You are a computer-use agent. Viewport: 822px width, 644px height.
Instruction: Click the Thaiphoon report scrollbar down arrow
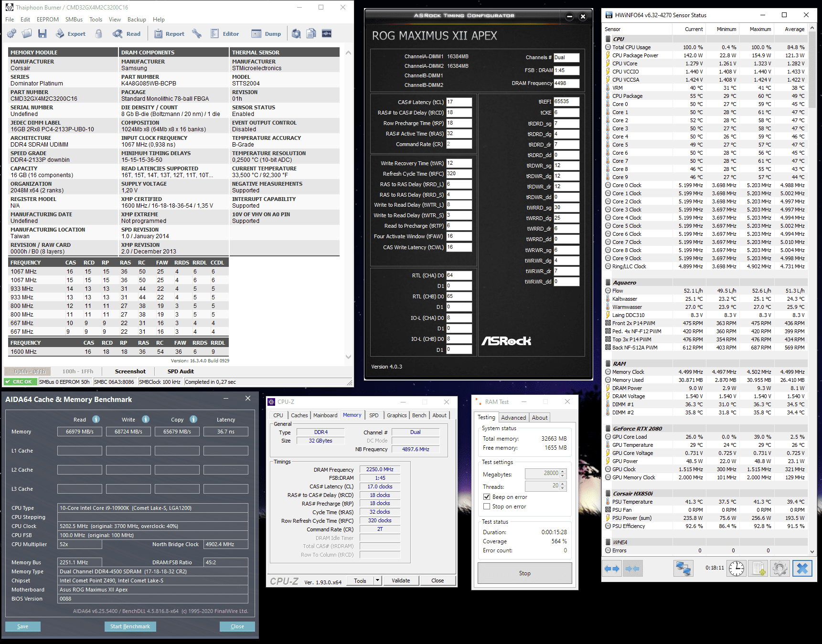[x=348, y=357]
